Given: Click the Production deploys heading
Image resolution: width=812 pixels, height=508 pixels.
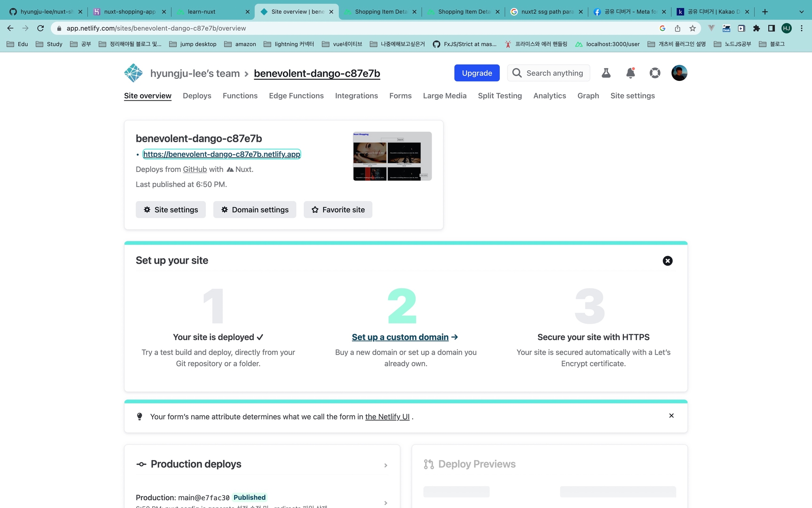Looking at the screenshot, I should (x=196, y=464).
